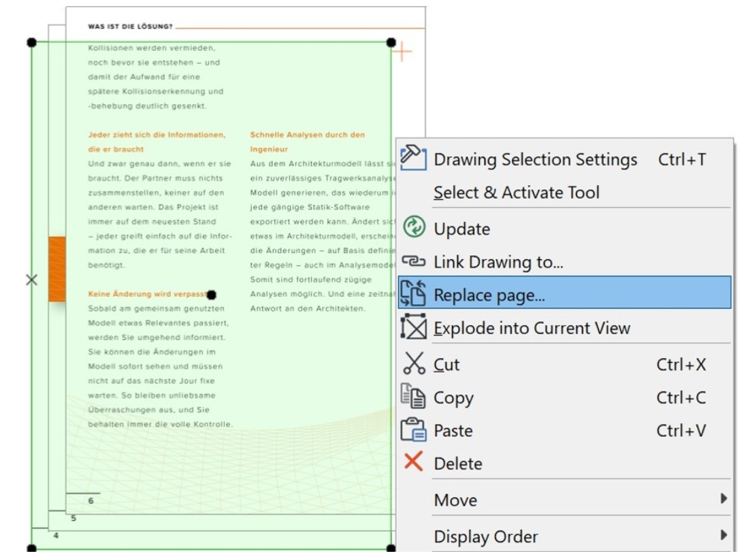Click heading 'Keine Änderung wird verpasst'
The image size is (746, 560).
(147, 294)
